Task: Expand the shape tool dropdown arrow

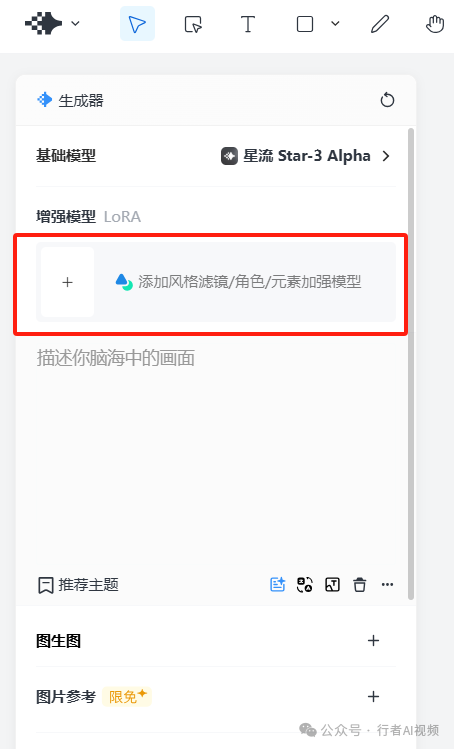Action: click(x=335, y=23)
